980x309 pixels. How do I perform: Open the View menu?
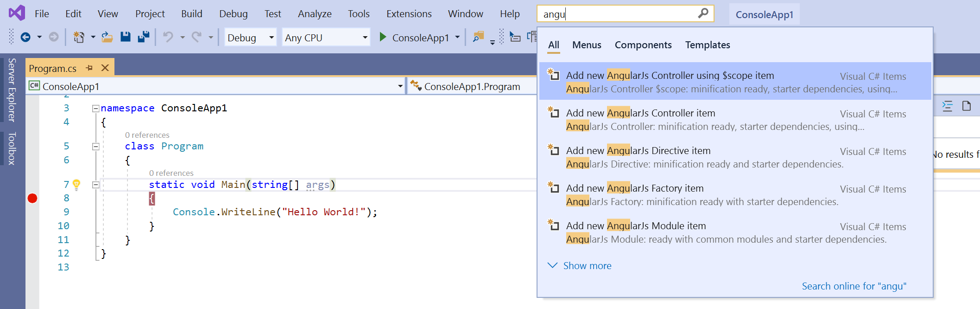point(108,14)
